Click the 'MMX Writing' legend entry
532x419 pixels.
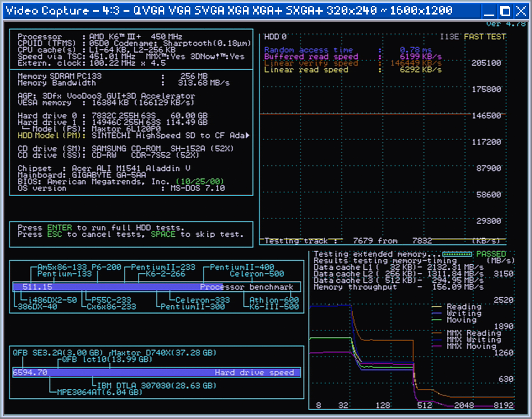point(467,339)
